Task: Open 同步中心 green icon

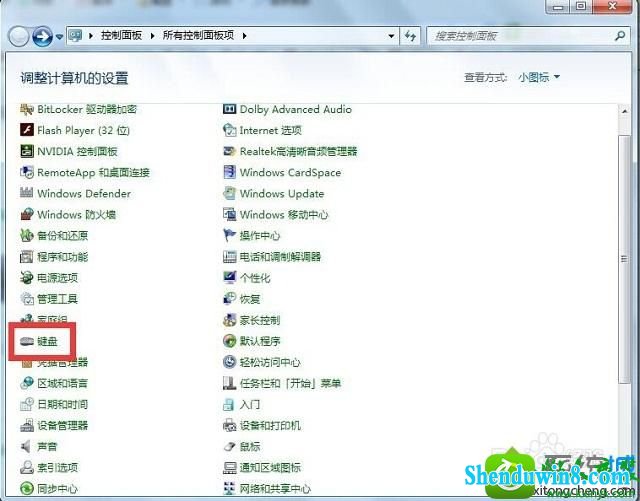Action: click(27, 489)
